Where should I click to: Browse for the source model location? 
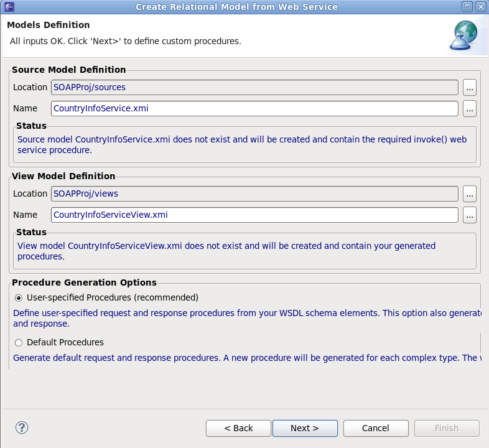point(470,87)
